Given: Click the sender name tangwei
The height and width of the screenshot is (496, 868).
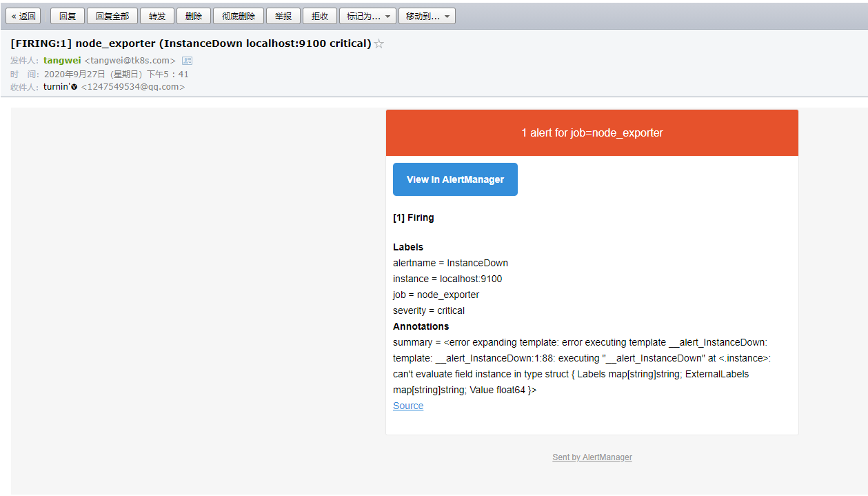Looking at the screenshot, I should tap(62, 61).
